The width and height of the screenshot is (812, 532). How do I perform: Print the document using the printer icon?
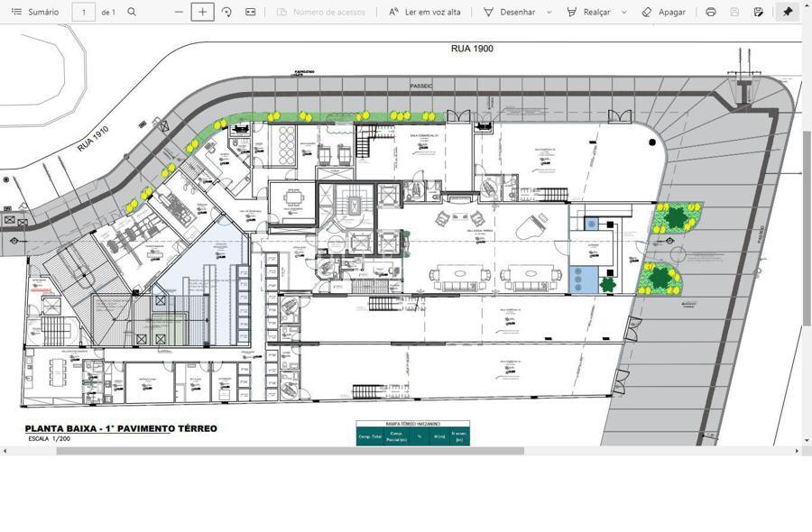point(711,12)
